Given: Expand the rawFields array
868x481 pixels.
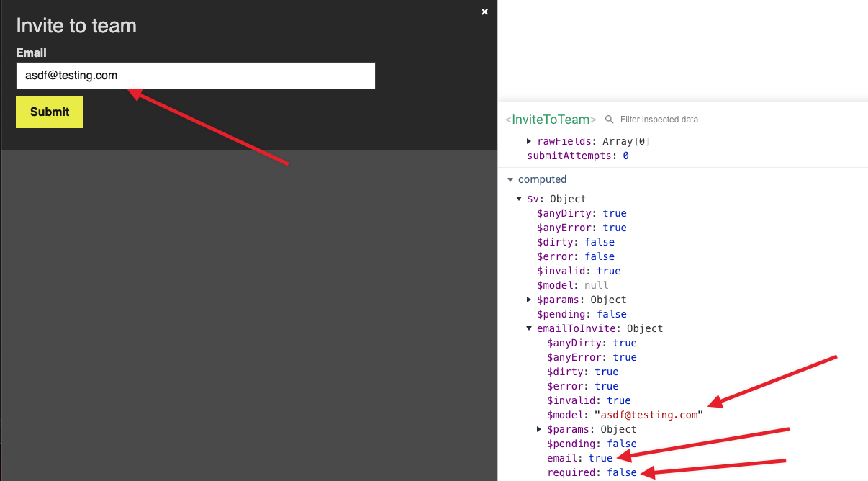Looking at the screenshot, I should 529,141.
